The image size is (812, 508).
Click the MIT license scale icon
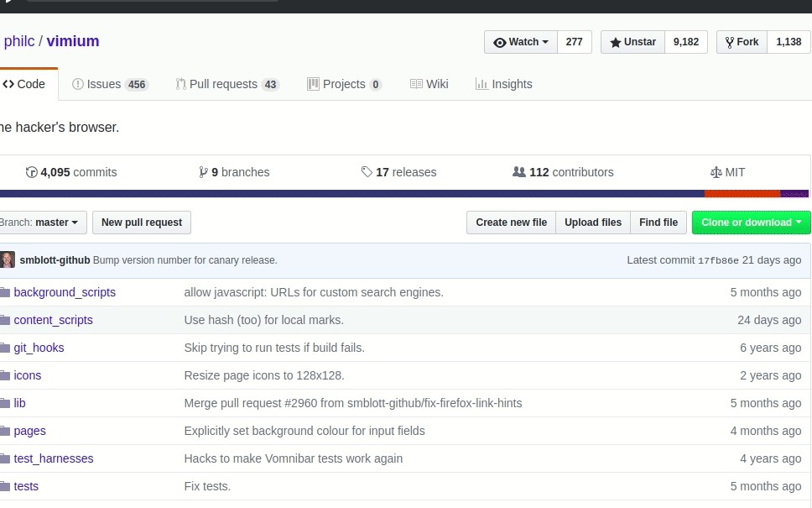[716, 172]
